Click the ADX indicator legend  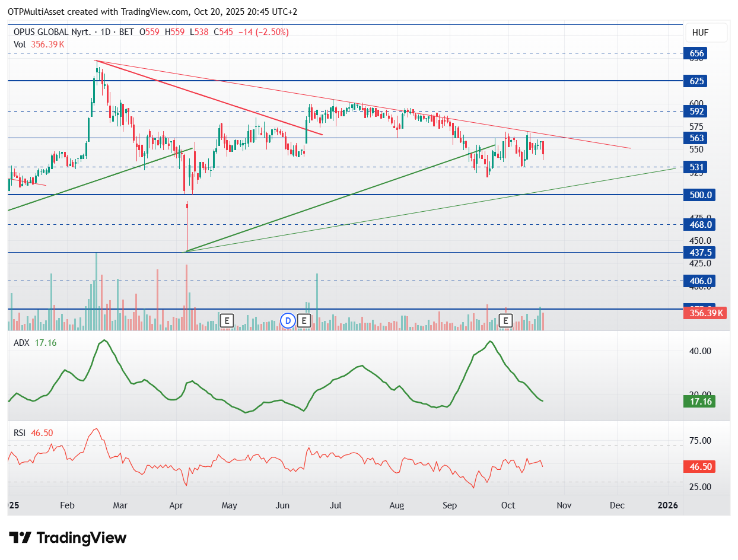point(35,343)
